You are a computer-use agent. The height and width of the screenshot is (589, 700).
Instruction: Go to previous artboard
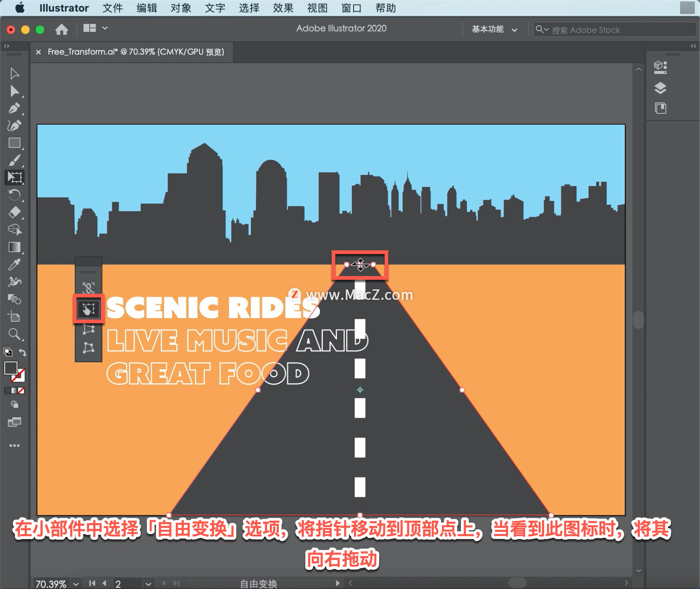coord(105,583)
